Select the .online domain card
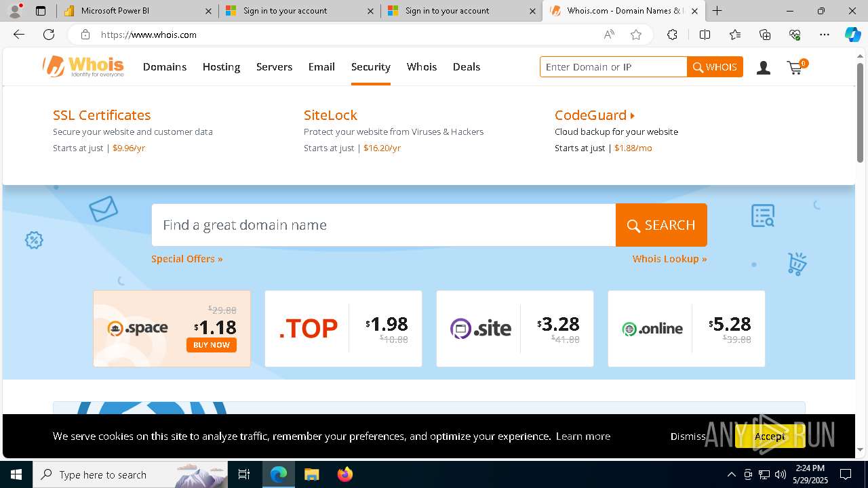868x488 pixels. (686, 329)
